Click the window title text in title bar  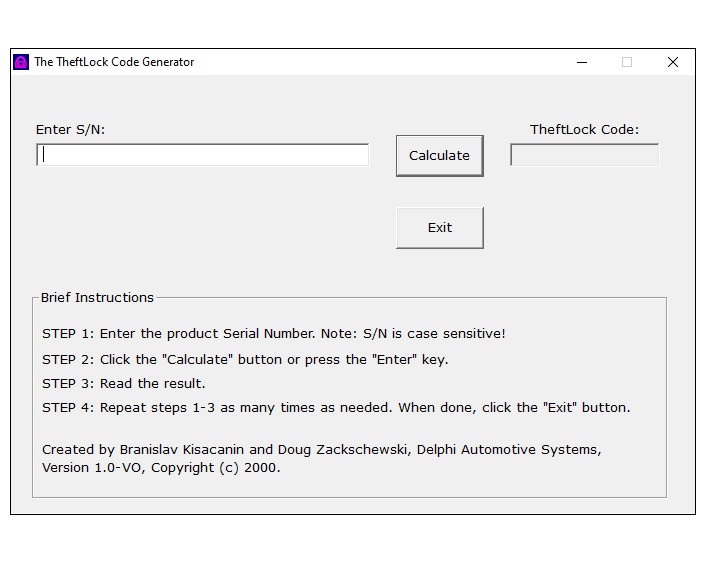pyautogui.click(x=114, y=62)
